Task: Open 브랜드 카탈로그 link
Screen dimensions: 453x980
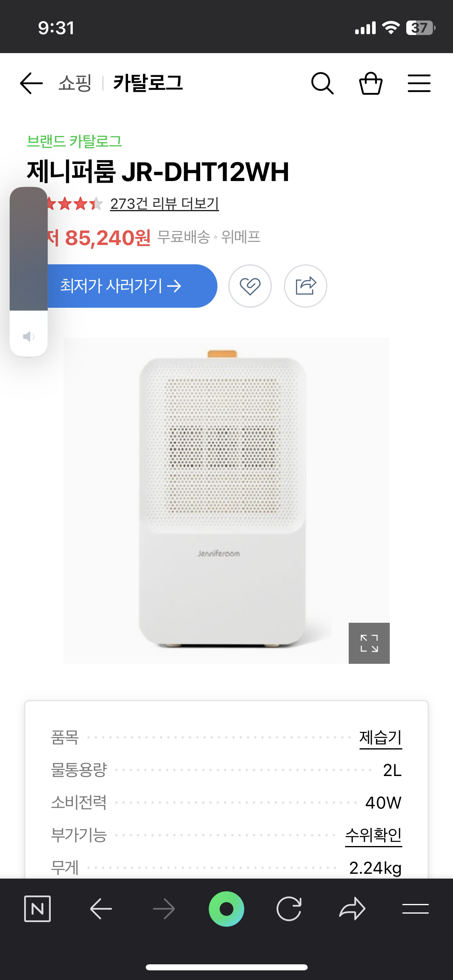Action: click(74, 141)
